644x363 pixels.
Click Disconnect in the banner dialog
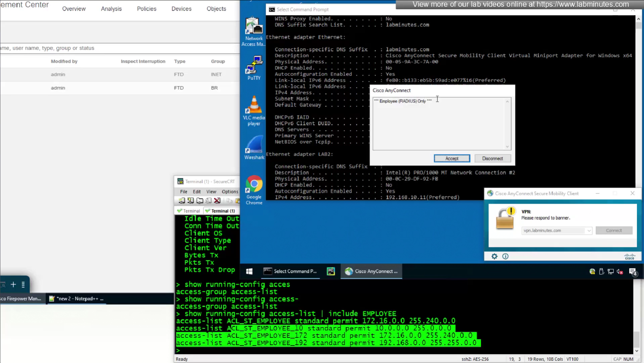pos(492,158)
